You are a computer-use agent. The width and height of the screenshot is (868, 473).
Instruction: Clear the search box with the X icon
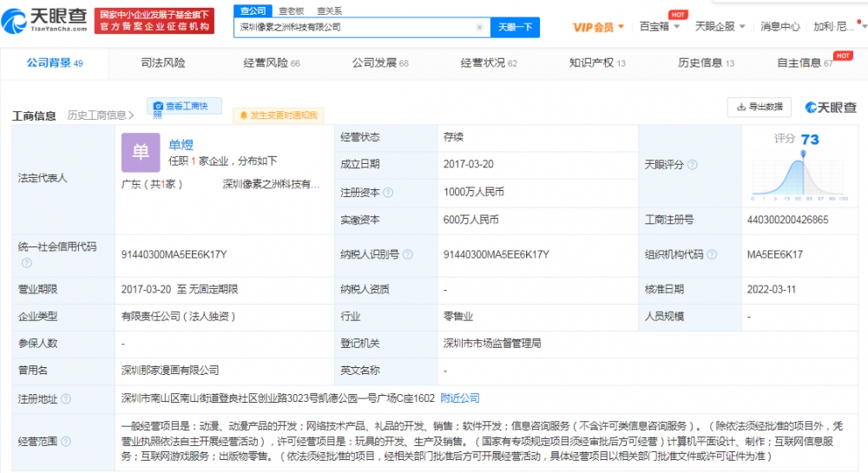(479, 27)
